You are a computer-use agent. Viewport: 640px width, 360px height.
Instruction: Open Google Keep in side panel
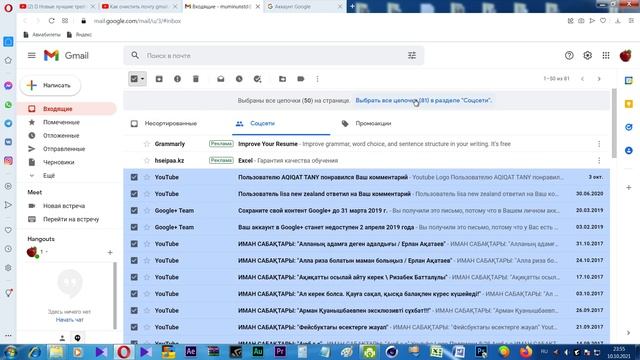[x=629, y=104]
